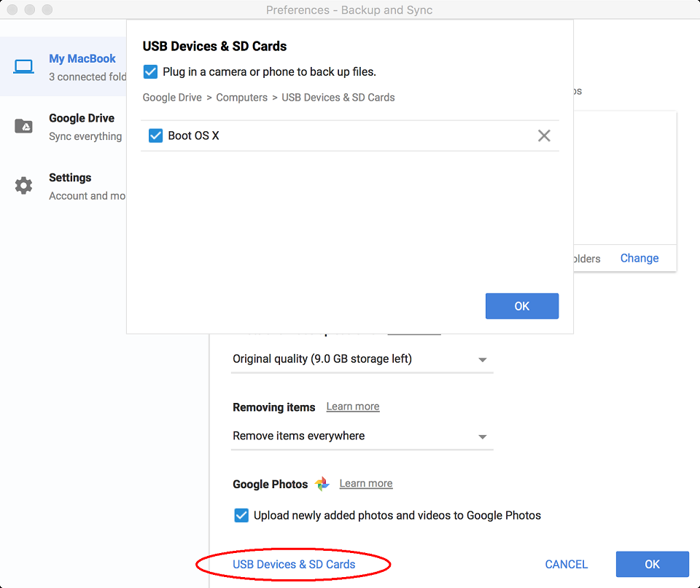Click the Removing items heading

click(273, 407)
